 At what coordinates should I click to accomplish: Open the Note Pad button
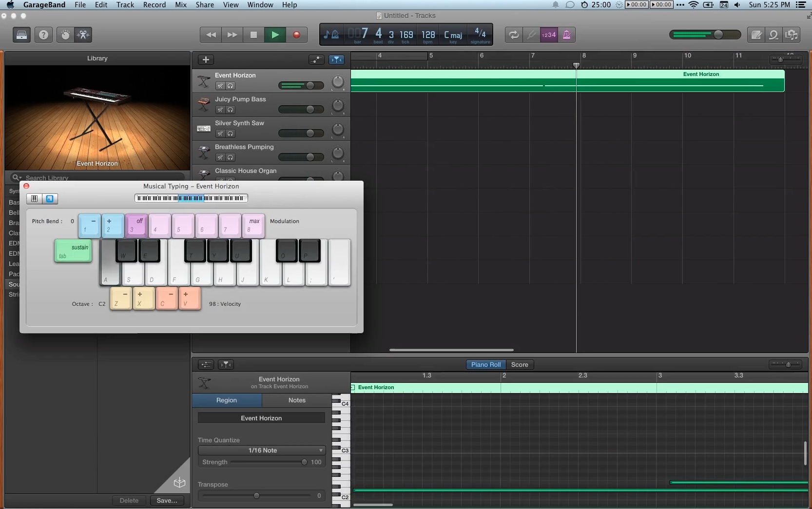click(756, 35)
